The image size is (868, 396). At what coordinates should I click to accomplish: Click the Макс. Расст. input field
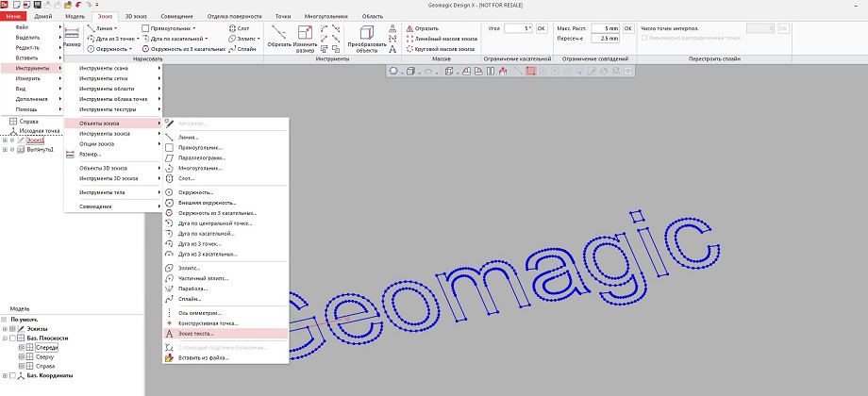tap(606, 28)
